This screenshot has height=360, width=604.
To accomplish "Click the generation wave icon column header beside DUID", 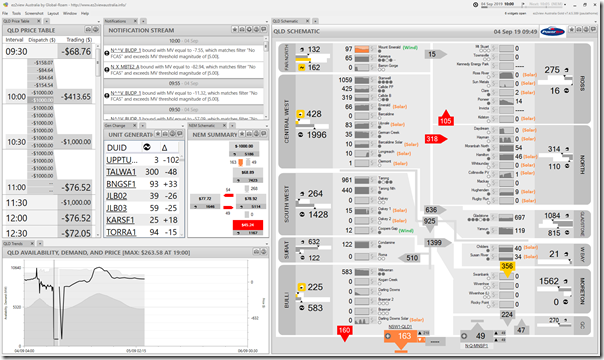I will (x=146, y=147).
